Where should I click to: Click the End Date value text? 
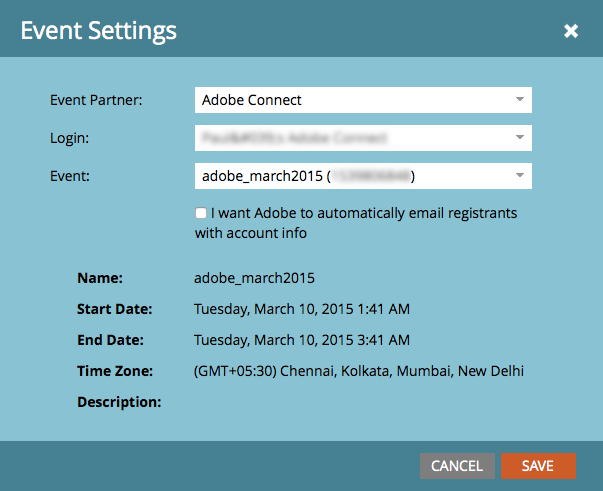(x=301, y=340)
